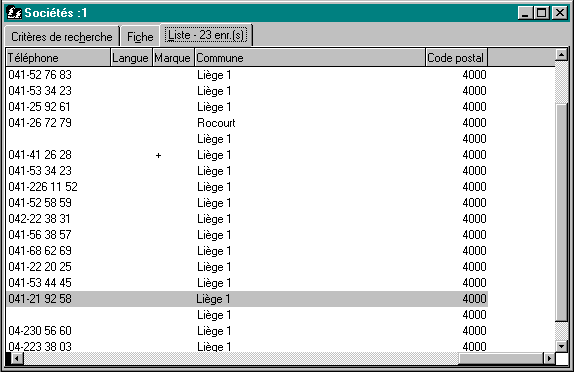Select the row with phone 041-41 26 28

click(x=247, y=155)
